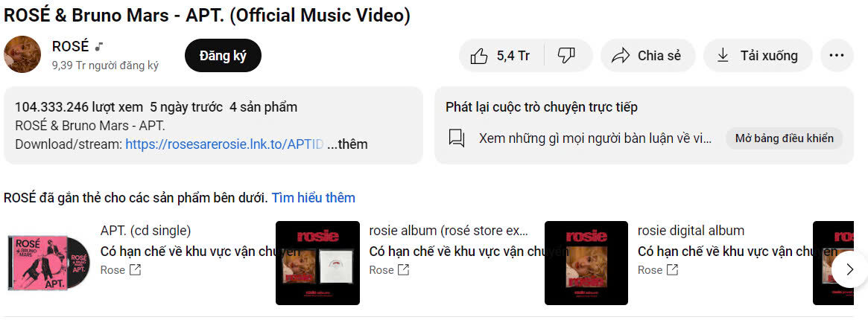
Task: Click the Tải xuống download icon
Action: point(723,56)
